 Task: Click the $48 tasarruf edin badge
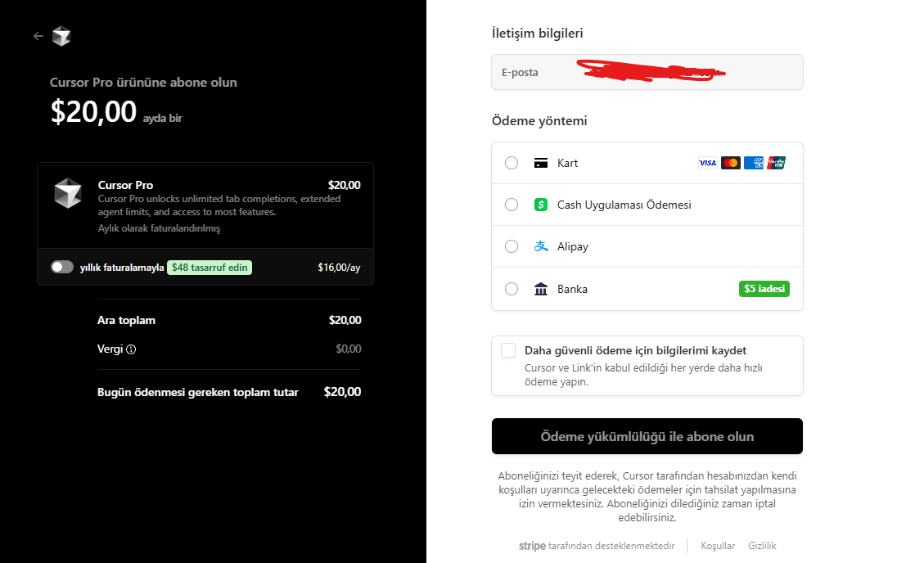pyautogui.click(x=210, y=268)
